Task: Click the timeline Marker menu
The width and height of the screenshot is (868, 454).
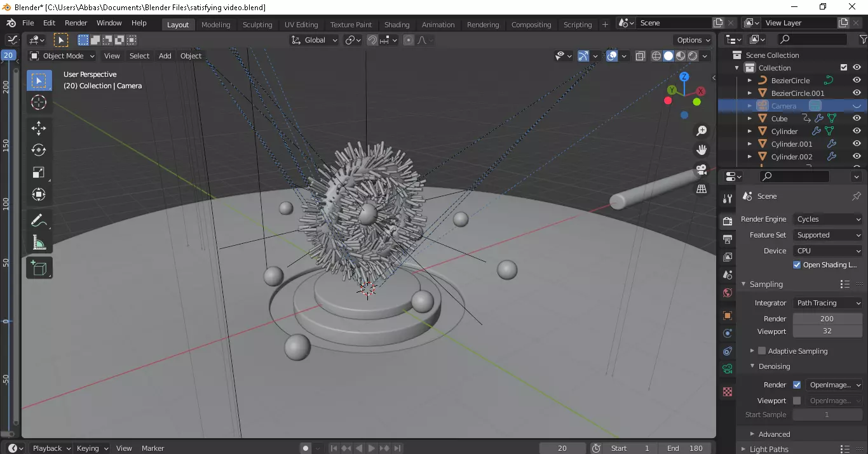Action: 153,448
